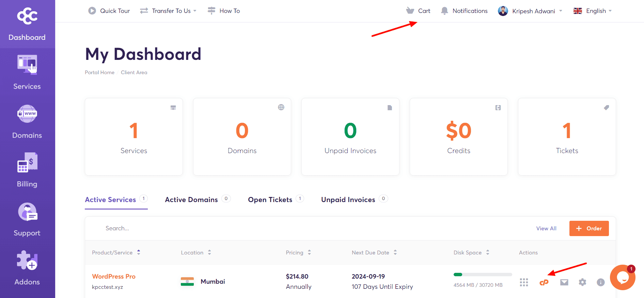Expand the English language selector
Image resolution: width=644 pixels, height=298 pixels.
pyautogui.click(x=593, y=11)
